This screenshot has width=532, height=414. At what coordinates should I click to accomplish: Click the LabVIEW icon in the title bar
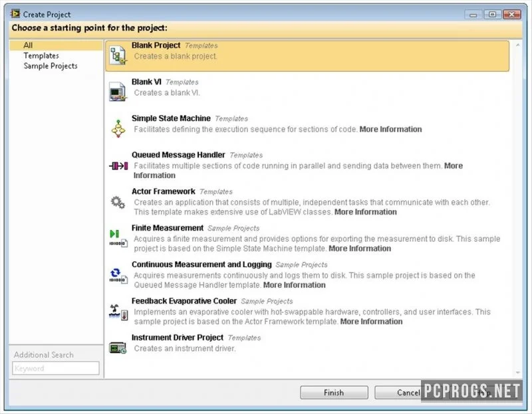click(15, 14)
